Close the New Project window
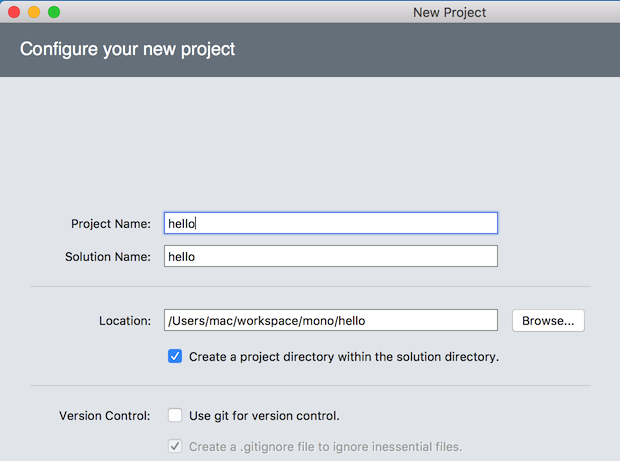This screenshot has height=461, width=620. [x=14, y=12]
